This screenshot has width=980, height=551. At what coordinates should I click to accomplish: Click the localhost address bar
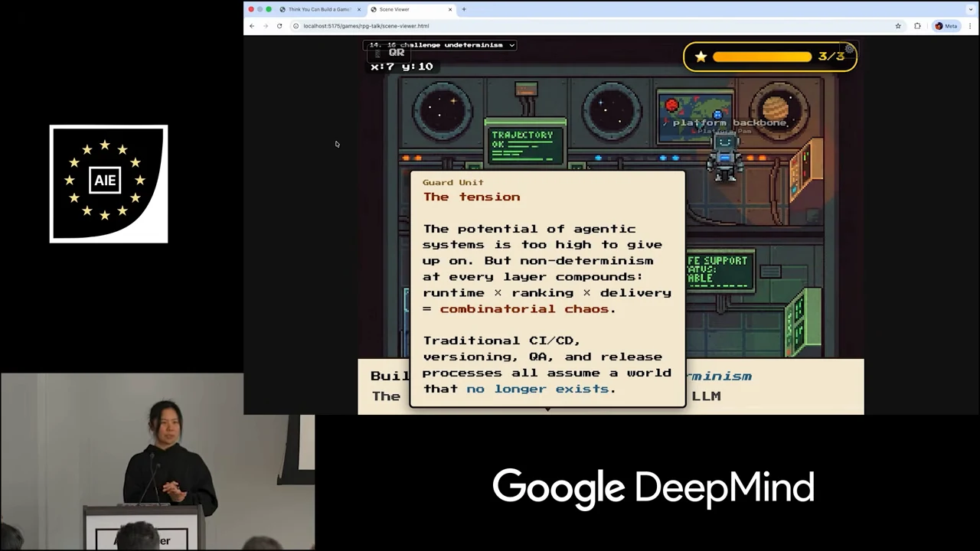click(597, 26)
